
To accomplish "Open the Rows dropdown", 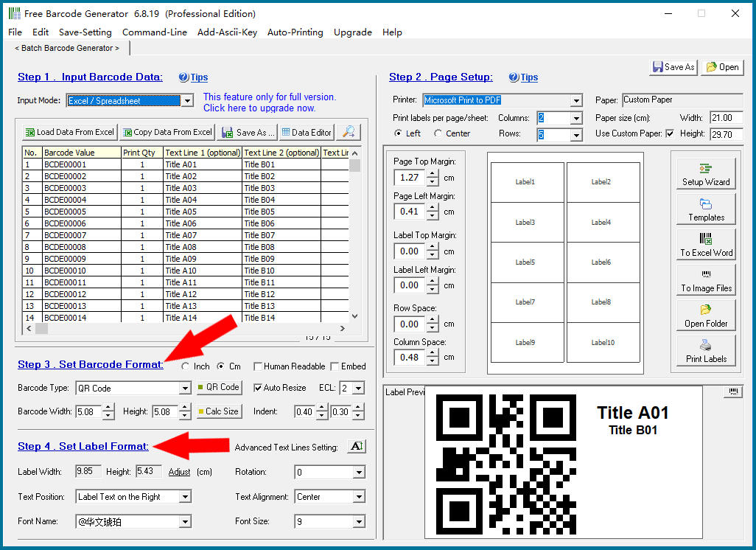I will tap(576, 135).
